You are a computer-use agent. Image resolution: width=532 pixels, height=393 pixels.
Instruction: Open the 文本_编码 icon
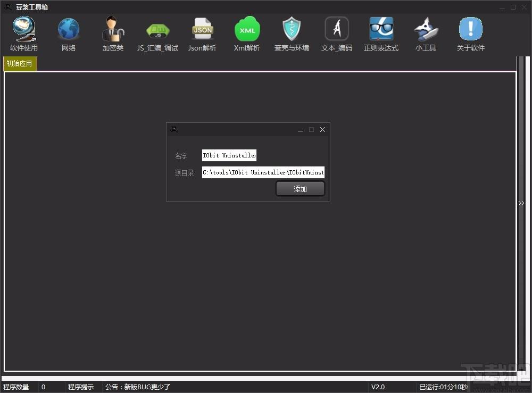[337, 29]
